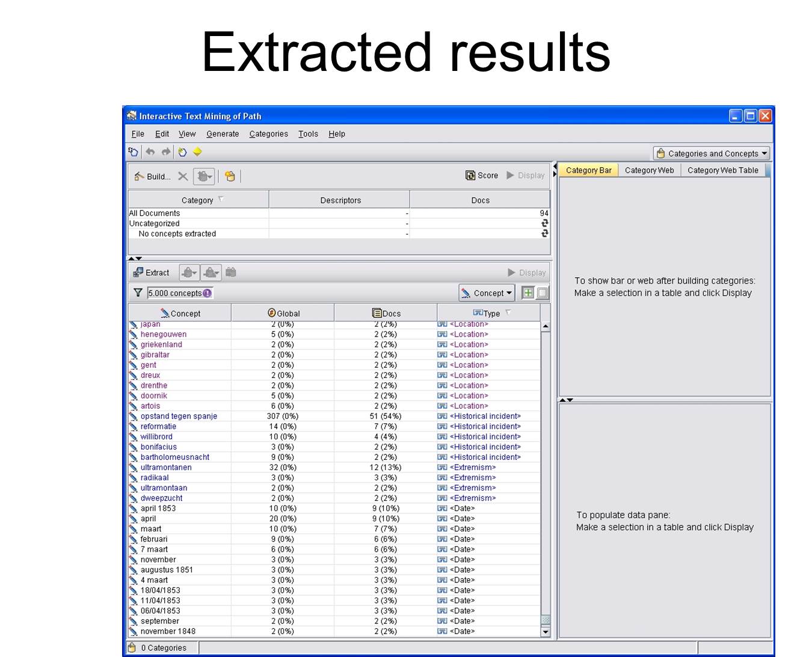
Task: Switch to the Category Web tab
Action: click(x=649, y=170)
